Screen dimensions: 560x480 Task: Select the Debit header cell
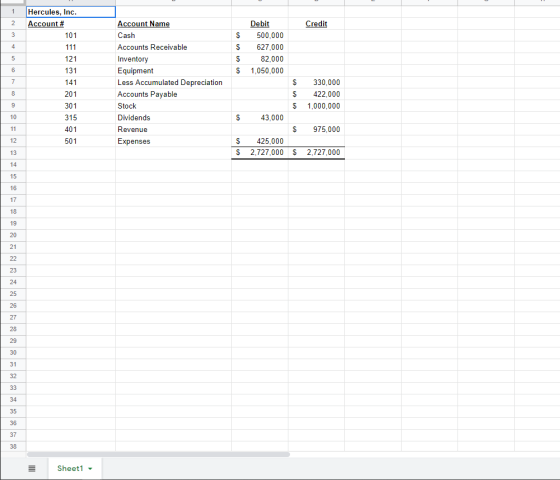(x=260, y=24)
